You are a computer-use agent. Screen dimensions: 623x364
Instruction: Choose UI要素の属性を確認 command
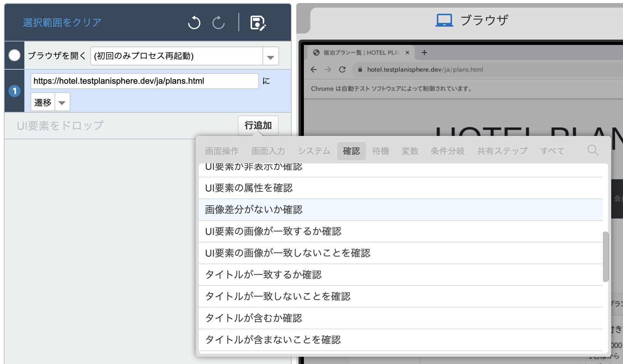click(401, 188)
